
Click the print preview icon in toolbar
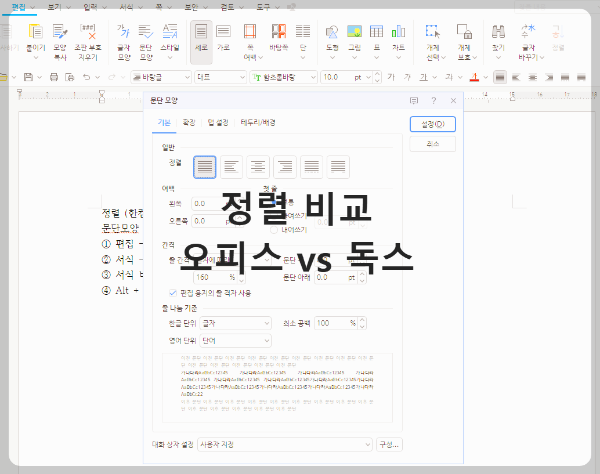(70, 77)
